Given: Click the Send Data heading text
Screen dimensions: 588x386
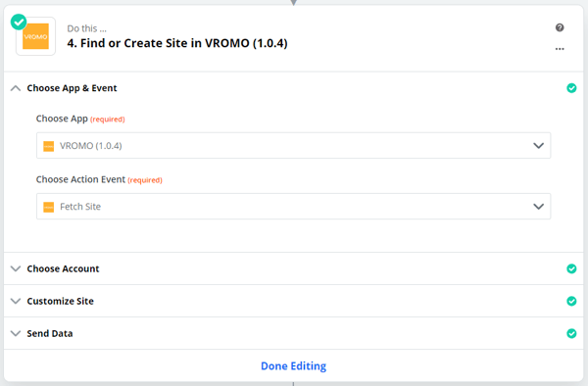Looking at the screenshot, I should tap(50, 333).
